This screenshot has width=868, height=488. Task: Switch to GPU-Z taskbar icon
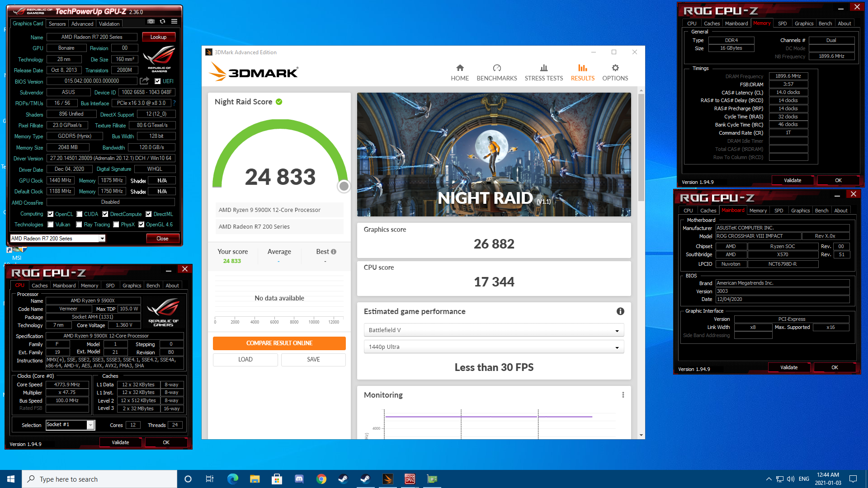tap(432, 479)
